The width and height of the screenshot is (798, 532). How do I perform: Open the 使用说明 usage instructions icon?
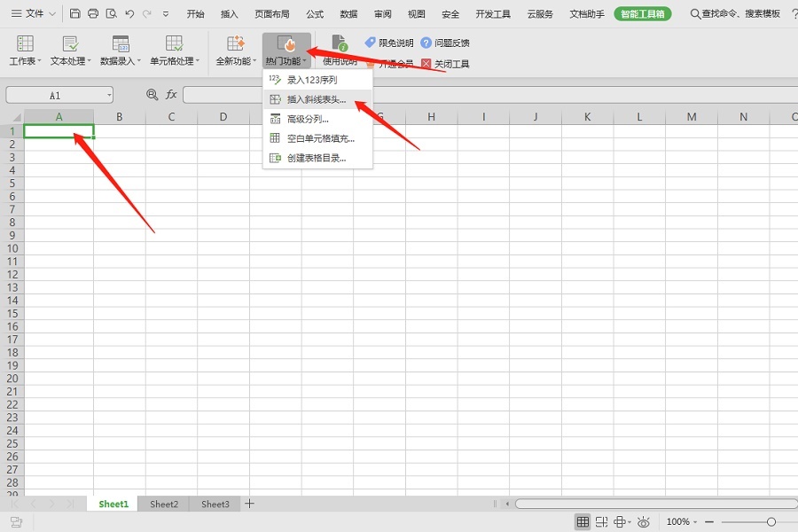click(338, 49)
